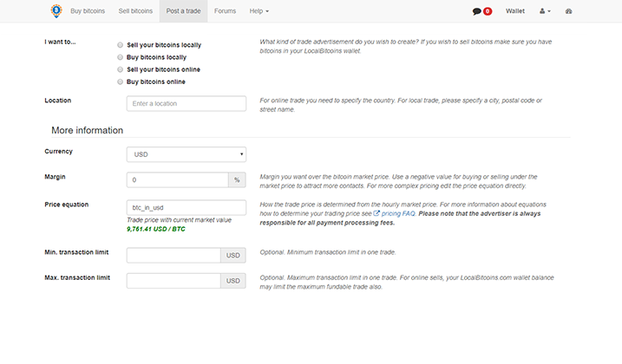
Task: Expand the Help menu
Action: pyautogui.click(x=259, y=11)
